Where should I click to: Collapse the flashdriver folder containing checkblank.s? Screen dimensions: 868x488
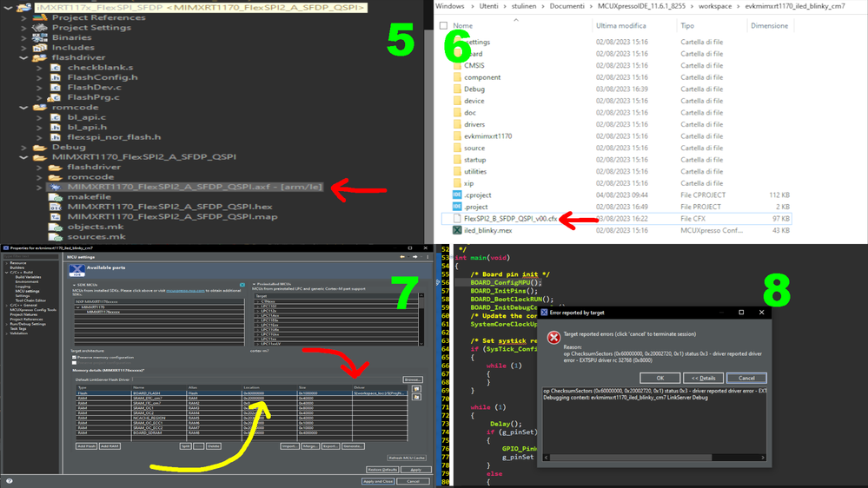tap(23, 57)
